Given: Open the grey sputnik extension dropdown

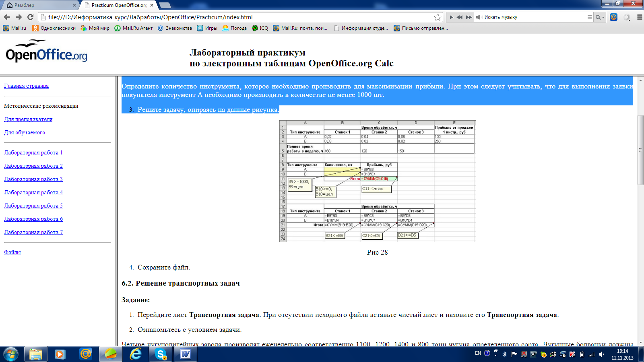Looking at the screenshot, I should click(x=627, y=17).
